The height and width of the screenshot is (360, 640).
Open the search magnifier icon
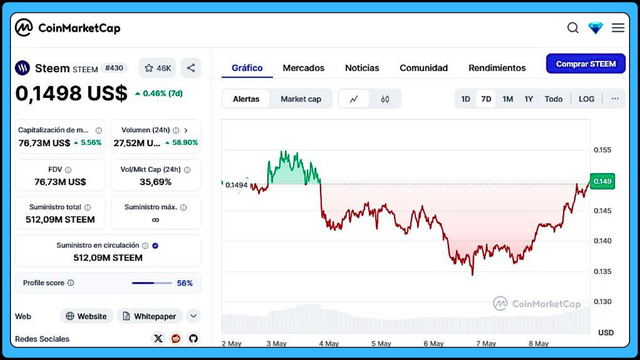click(x=573, y=28)
